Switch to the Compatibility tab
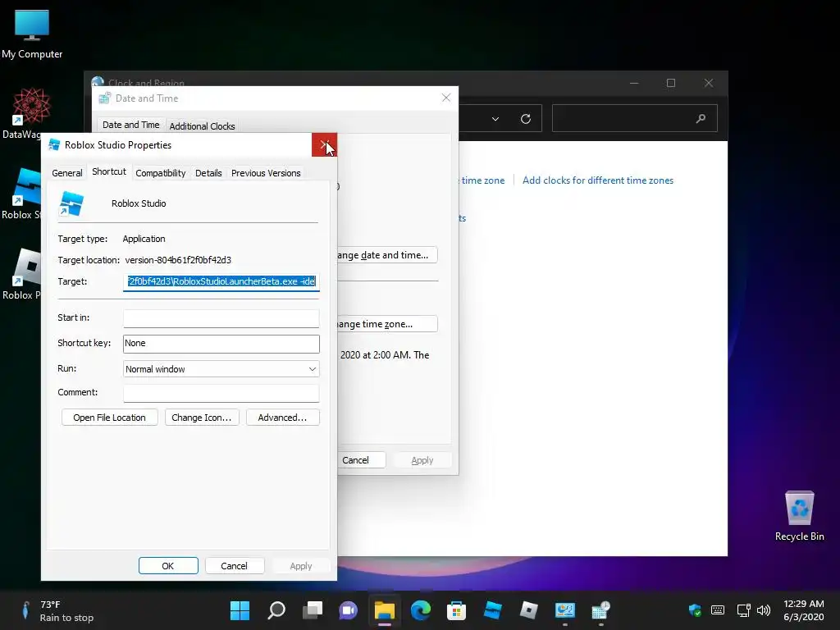840x630 pixels. click(160, 173)
